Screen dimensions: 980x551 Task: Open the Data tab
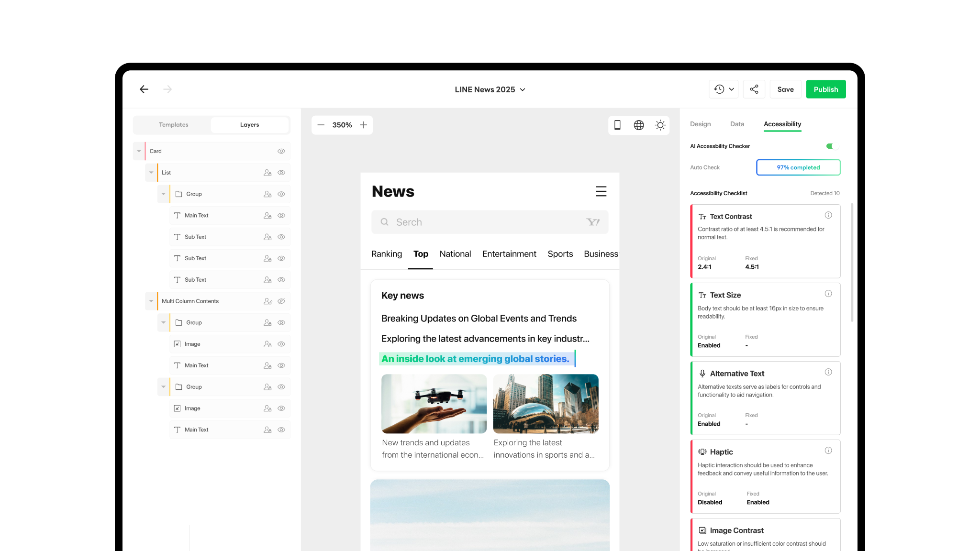point(737,124)
